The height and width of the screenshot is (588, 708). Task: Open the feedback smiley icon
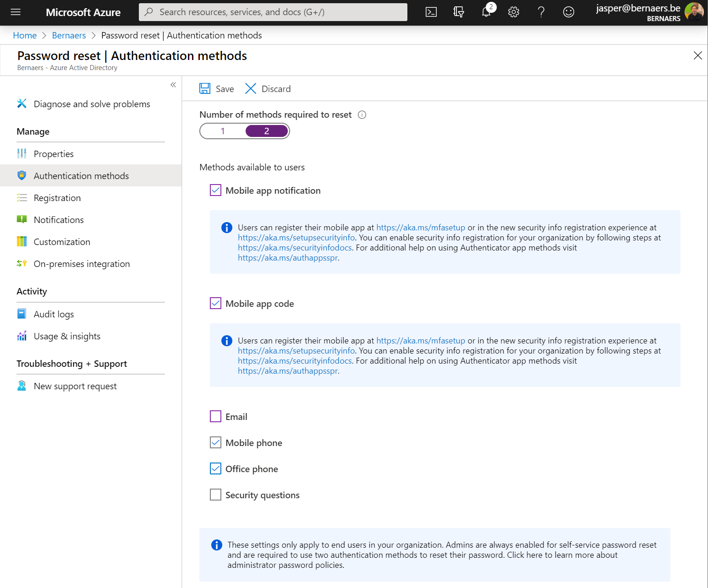[569, 12]
